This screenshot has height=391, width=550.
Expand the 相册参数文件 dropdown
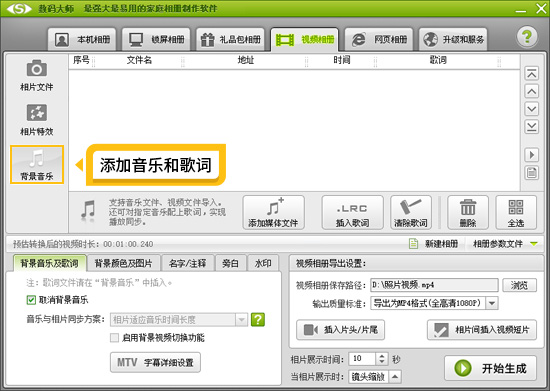point(505,244)
